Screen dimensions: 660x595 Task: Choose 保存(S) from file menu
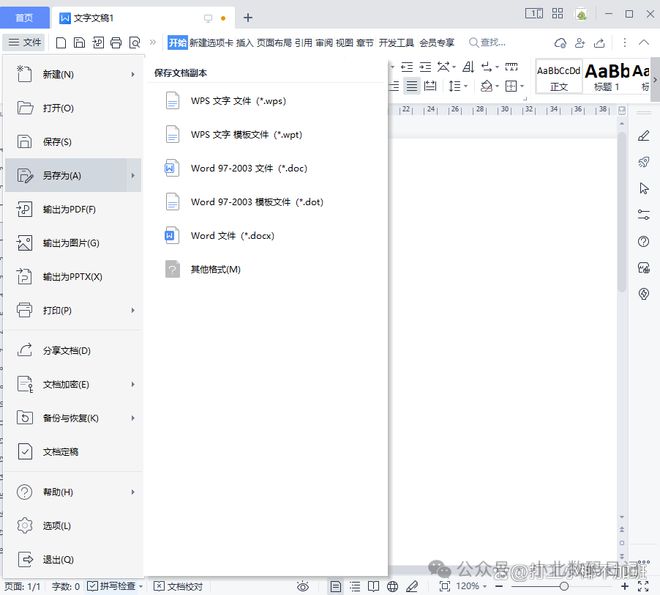point(73,142)
